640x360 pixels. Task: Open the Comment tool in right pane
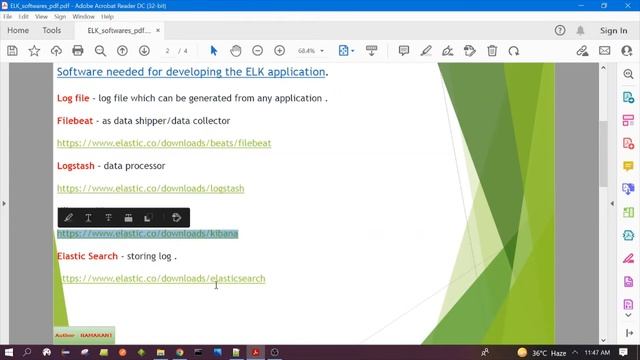(x=628, y=166)
